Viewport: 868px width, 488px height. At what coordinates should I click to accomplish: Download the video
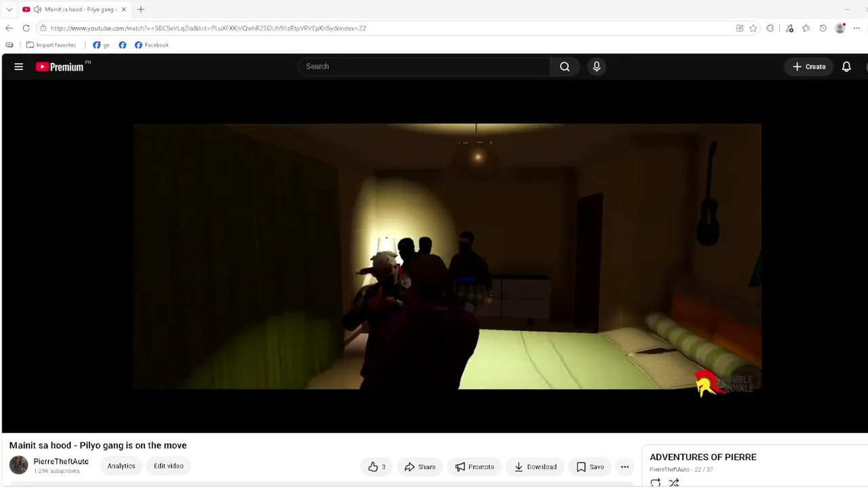pyautogui.click(x=535, y=466)
